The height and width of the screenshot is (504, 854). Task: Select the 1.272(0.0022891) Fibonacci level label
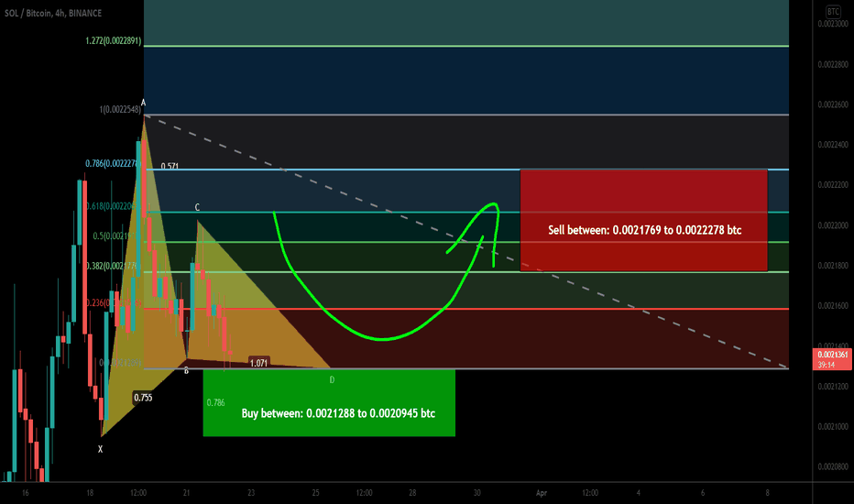tap(114, 41)
